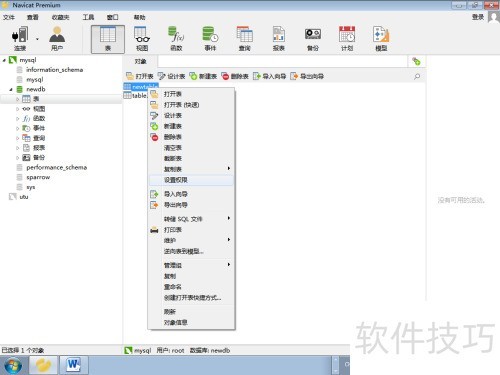Select the 表 (Table) button in the main toolbar
The image size is (500, 375).
(108, 39)
